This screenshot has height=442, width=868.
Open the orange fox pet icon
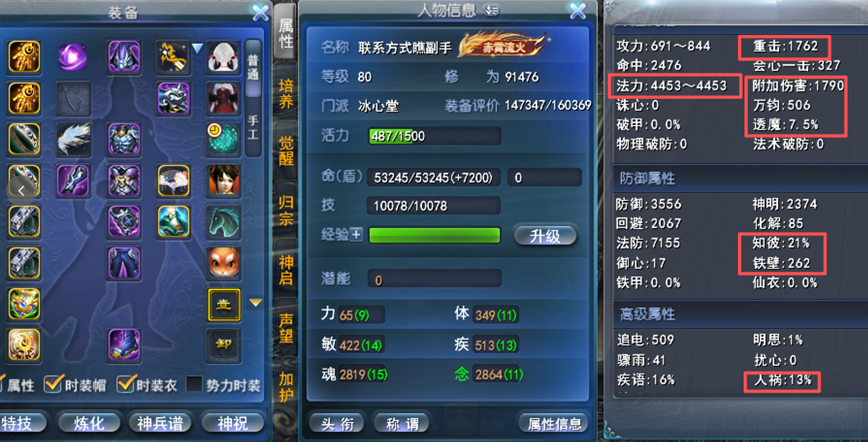pyautogui.click(x=223, y=263)
